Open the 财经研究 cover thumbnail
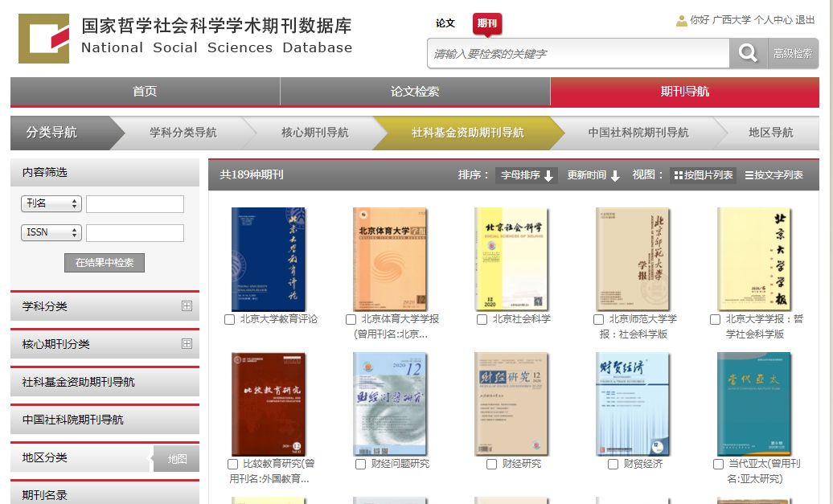Viewport: 833px width, 504px height. click(x=511, y=404)
